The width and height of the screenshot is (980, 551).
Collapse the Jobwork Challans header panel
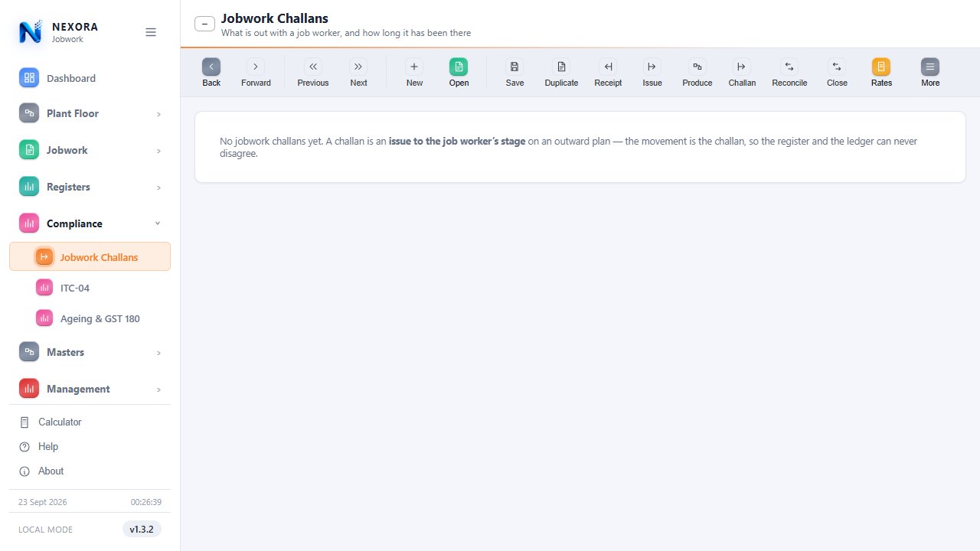[204, 24]
